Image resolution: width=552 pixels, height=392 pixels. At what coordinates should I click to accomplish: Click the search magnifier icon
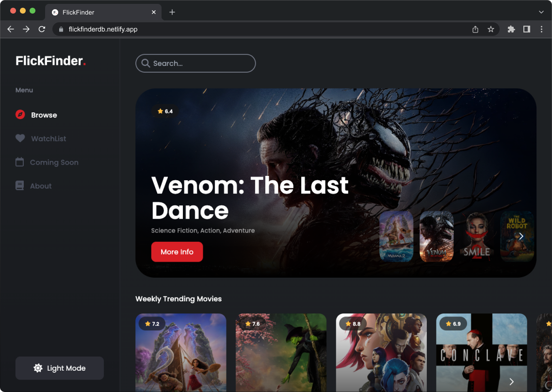(146, 63)
